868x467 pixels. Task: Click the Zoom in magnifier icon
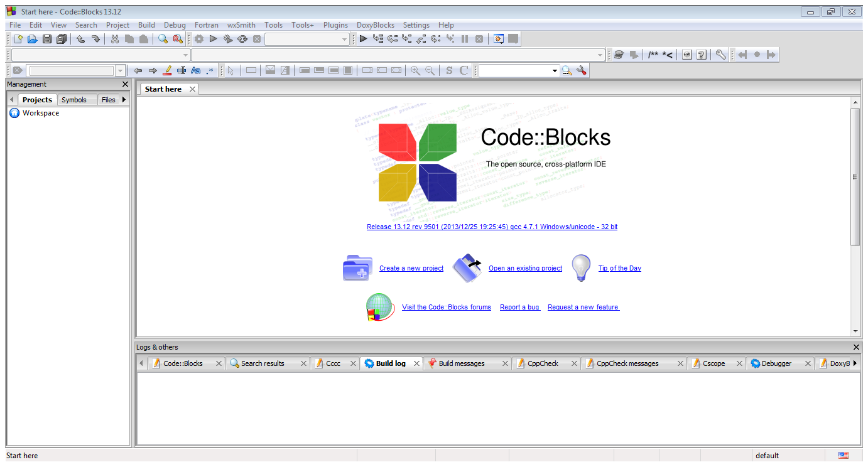(x=415, y=71)
